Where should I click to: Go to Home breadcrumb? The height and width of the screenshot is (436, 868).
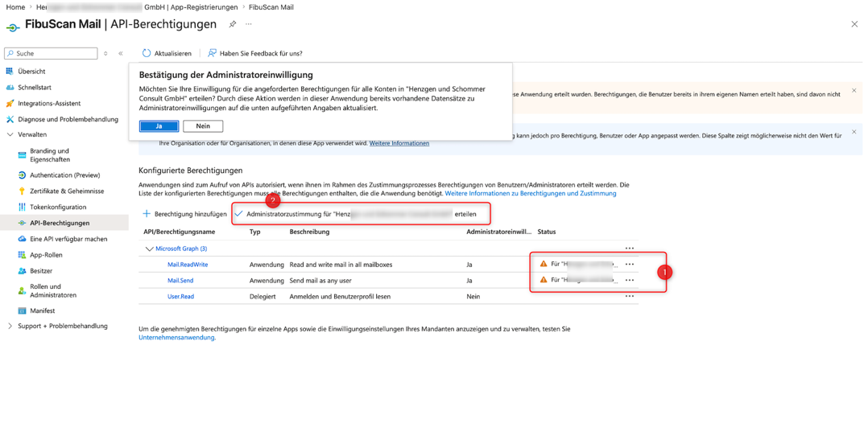15,7
